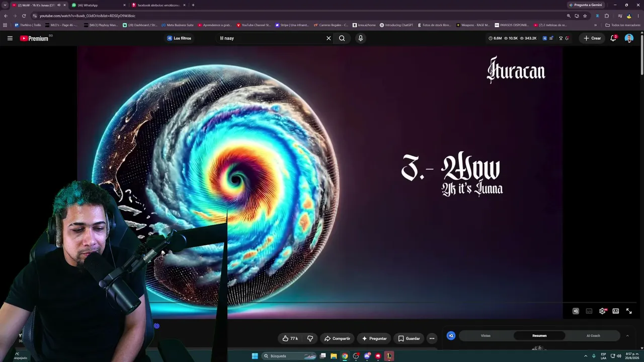
Task: Open the Introducing ChatGPT bookmark
Action: click(396, 25)
